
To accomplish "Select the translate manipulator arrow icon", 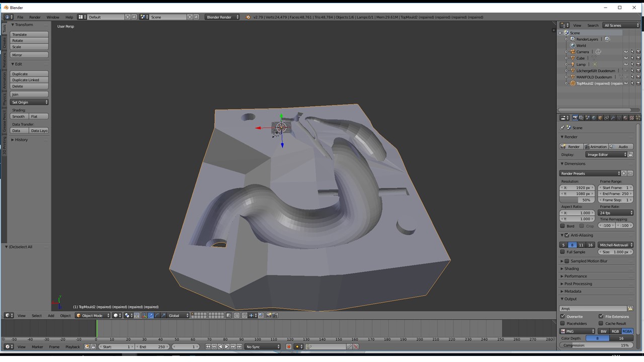I will 151,315.
